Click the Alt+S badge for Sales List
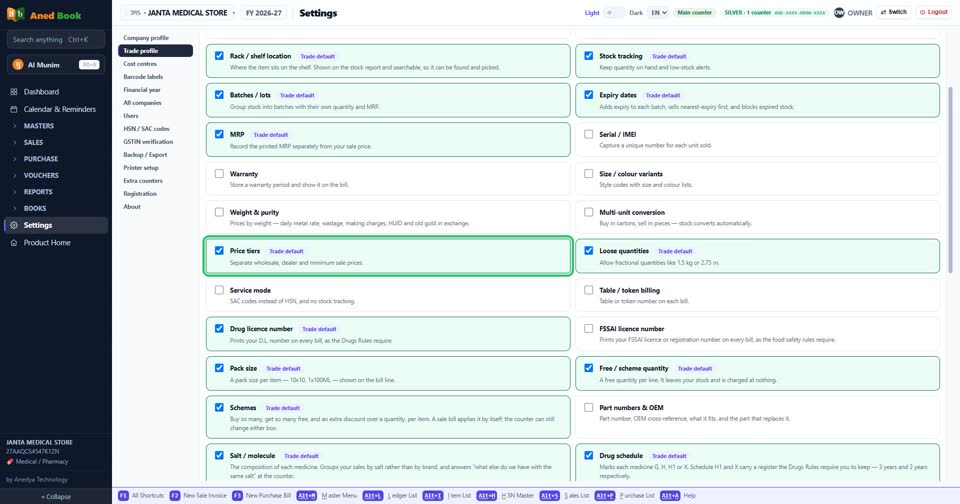This screenshot has height=504, width=960. 550,495
